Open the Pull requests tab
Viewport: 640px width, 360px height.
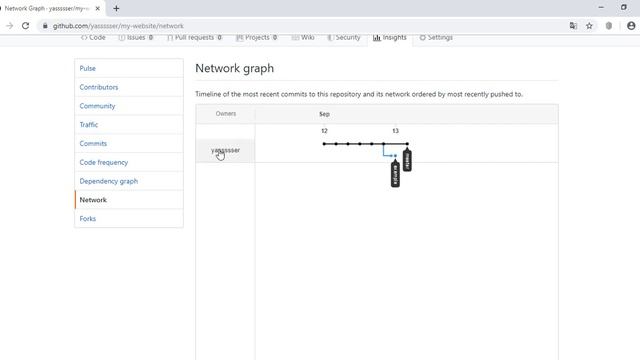pyautogui.click(x=194, y=38)
